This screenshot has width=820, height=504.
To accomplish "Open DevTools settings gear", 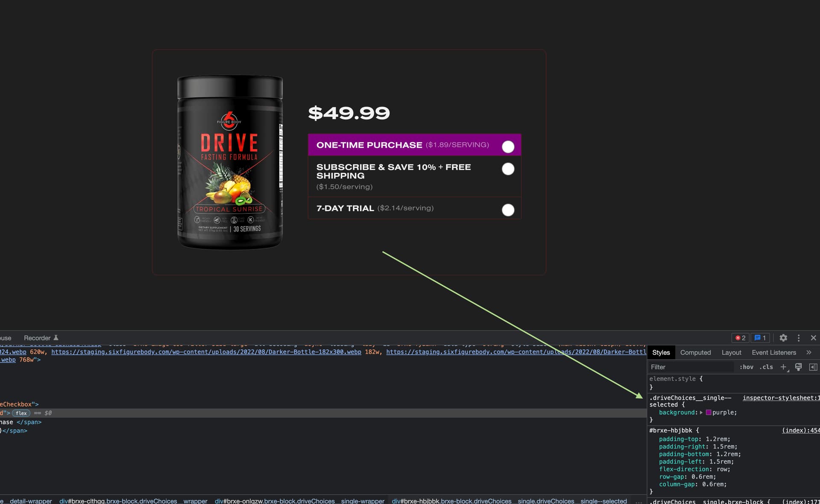I will click(x=783, y=338).
